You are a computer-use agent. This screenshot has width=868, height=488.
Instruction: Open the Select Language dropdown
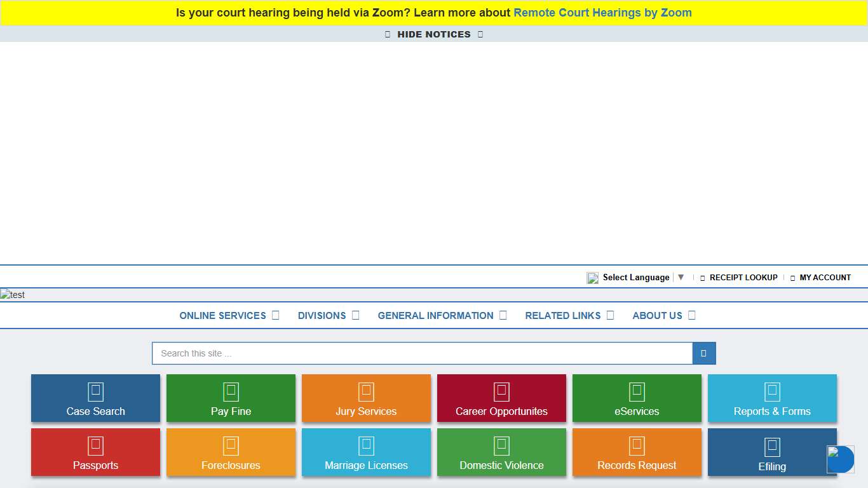[x=636, y=277]
